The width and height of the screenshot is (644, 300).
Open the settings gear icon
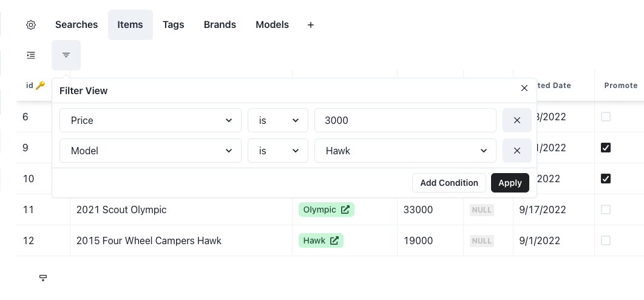click(31, 25)
